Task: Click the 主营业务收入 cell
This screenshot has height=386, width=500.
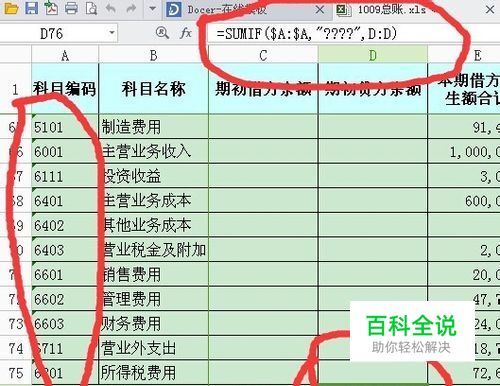Action: pyautogui.click(x=153, y=152)
